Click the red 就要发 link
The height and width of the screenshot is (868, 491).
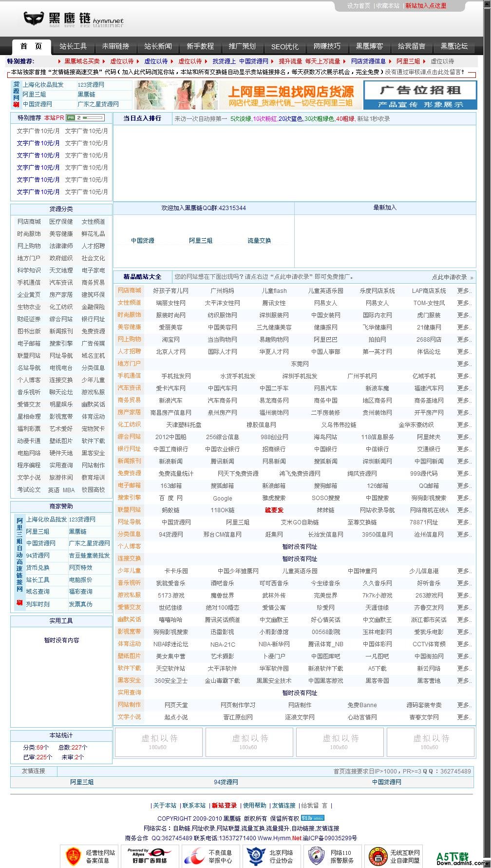[x=274, y=510]
